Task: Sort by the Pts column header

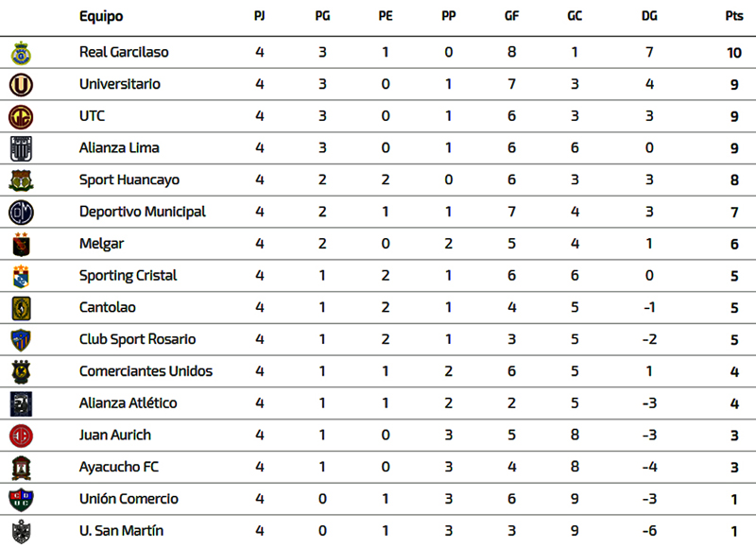Action: tap(734, 16)
